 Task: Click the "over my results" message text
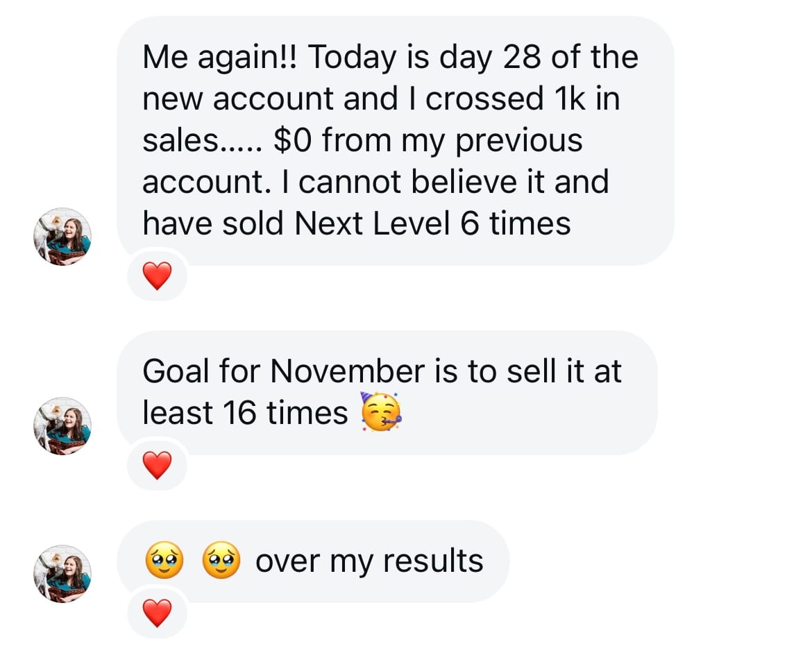(369, 561)
